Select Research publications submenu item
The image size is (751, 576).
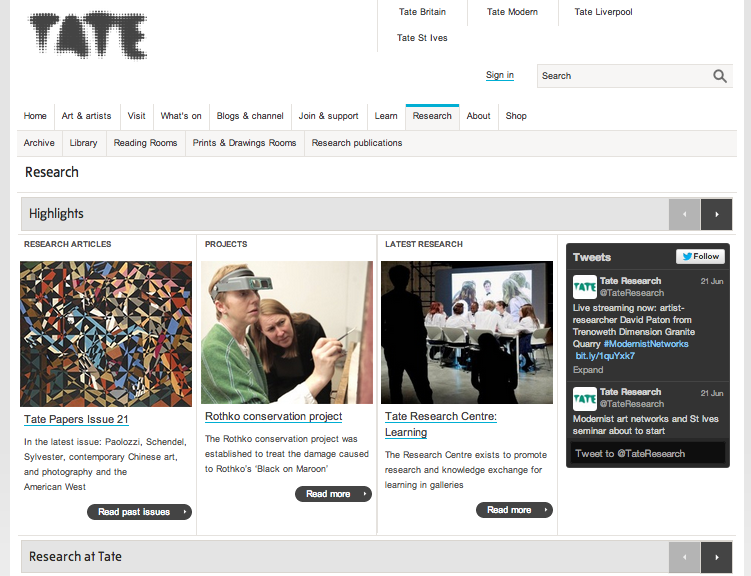point(357,143)
